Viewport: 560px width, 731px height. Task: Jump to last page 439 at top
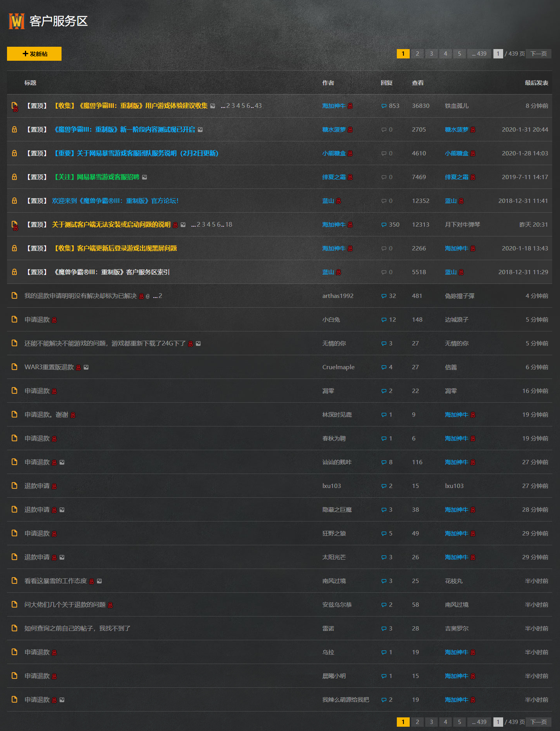[479, 54]
